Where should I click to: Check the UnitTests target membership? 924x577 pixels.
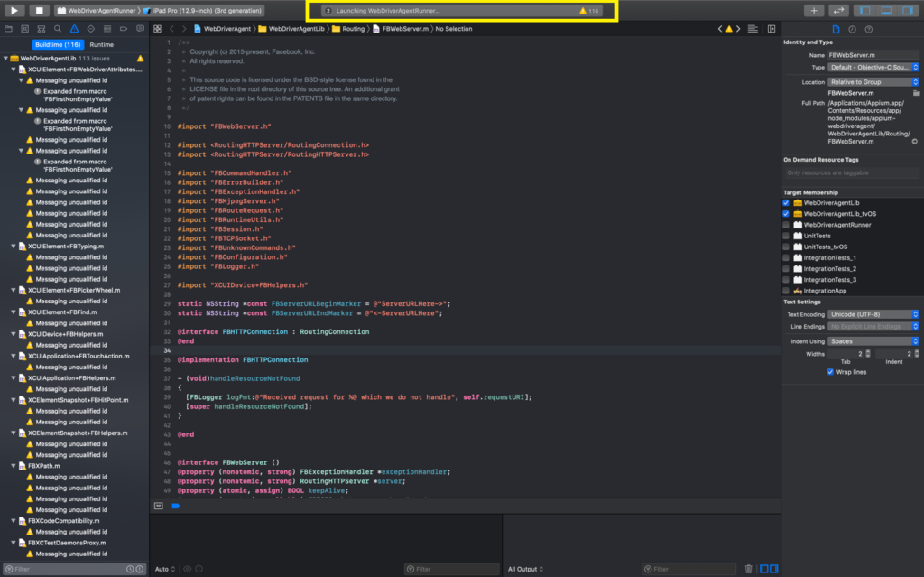(786, 236)
